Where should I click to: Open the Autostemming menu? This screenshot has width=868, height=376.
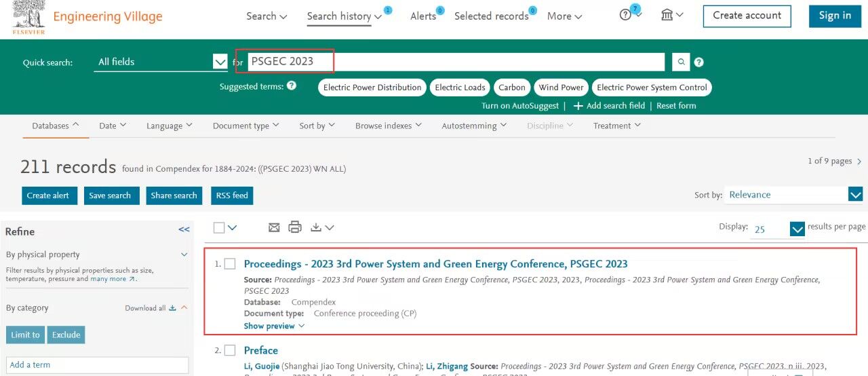coord(474,126)
